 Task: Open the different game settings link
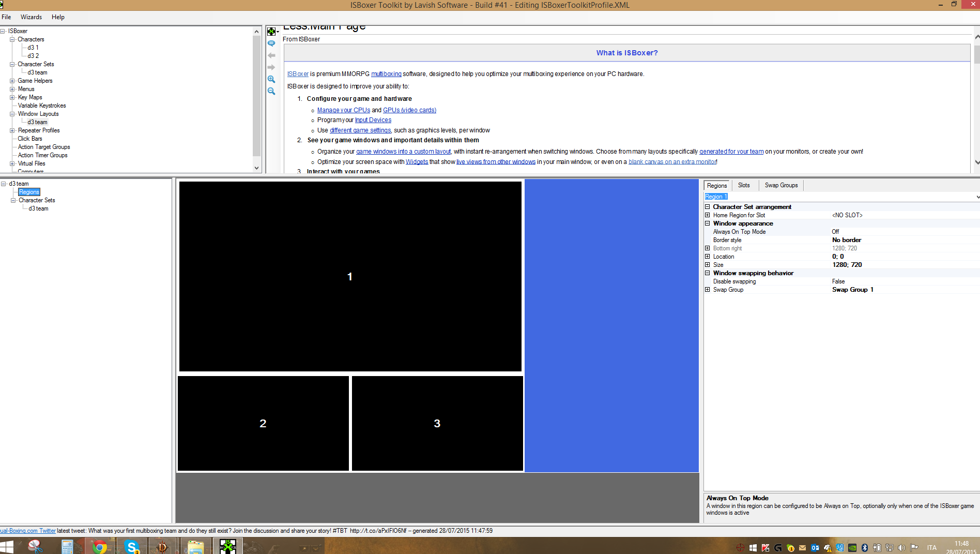(360, 130)
